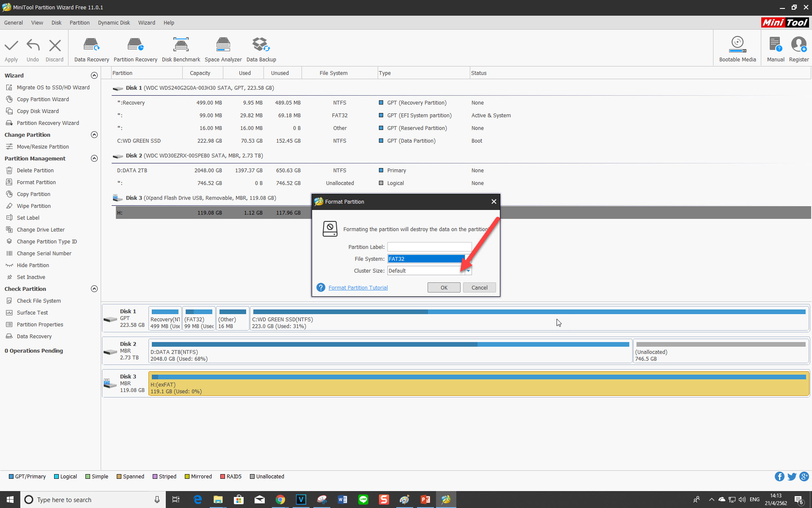Select Change Drive Letter in sidebar
This screenshot has height=508, width=812.
[41, 229]
